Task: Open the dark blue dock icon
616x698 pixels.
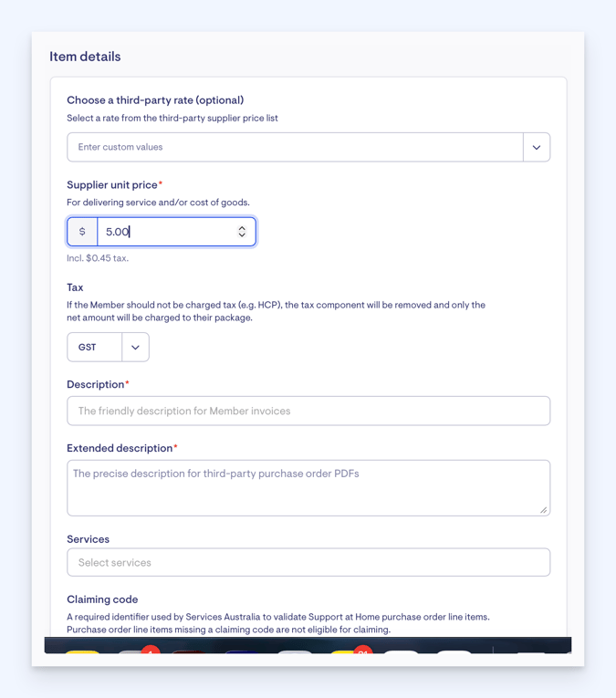Action: pyautogui.click(x=242, y=651)
